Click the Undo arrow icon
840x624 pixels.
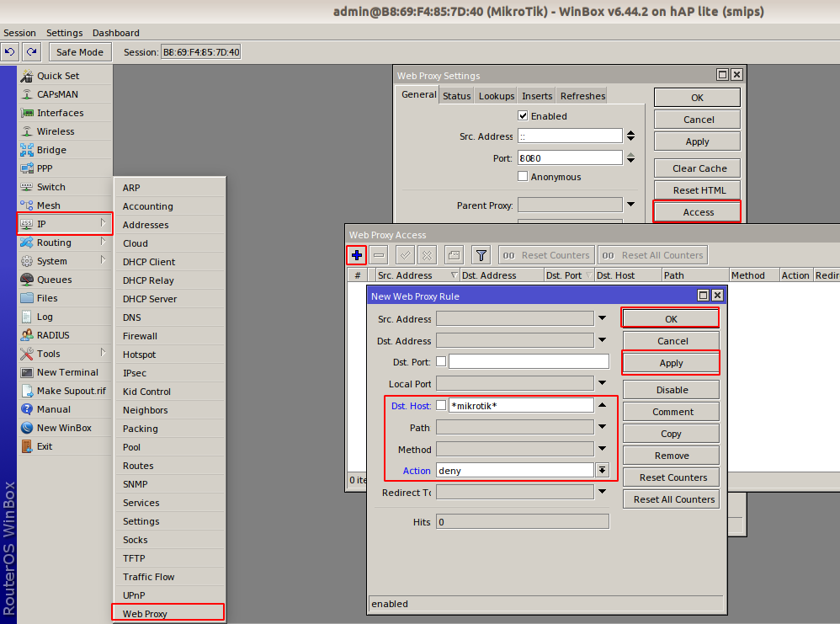coord(9,51)
